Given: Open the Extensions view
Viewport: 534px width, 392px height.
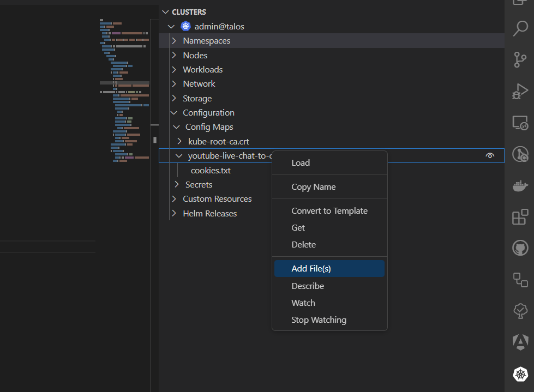Looking at the screenshot, I should [x=520, y=217].
